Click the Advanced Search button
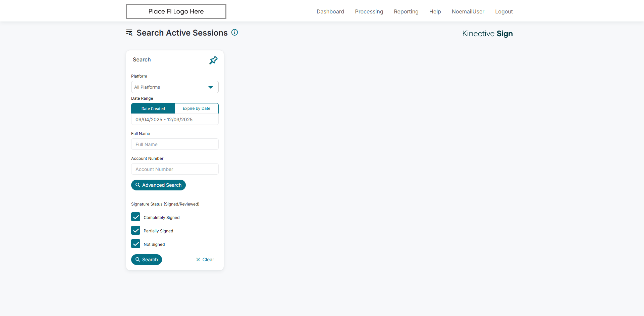644x316 pixels. (158, 185)
